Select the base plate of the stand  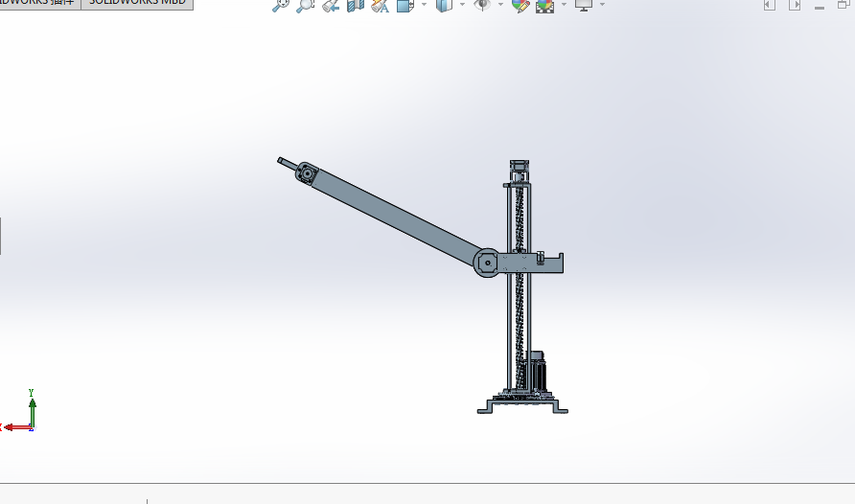[x=522, y=406]
